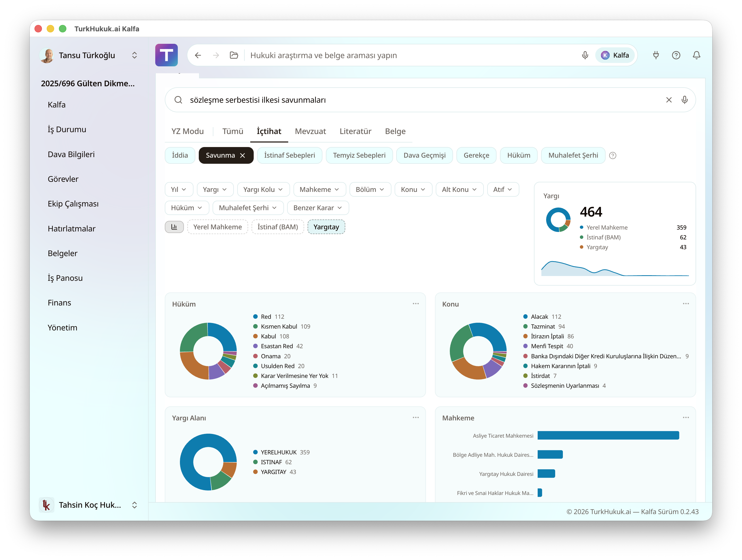Open the help question mark icon
Image resolution: width=742 pixels, height=560 pixels.
coord(676,55)
